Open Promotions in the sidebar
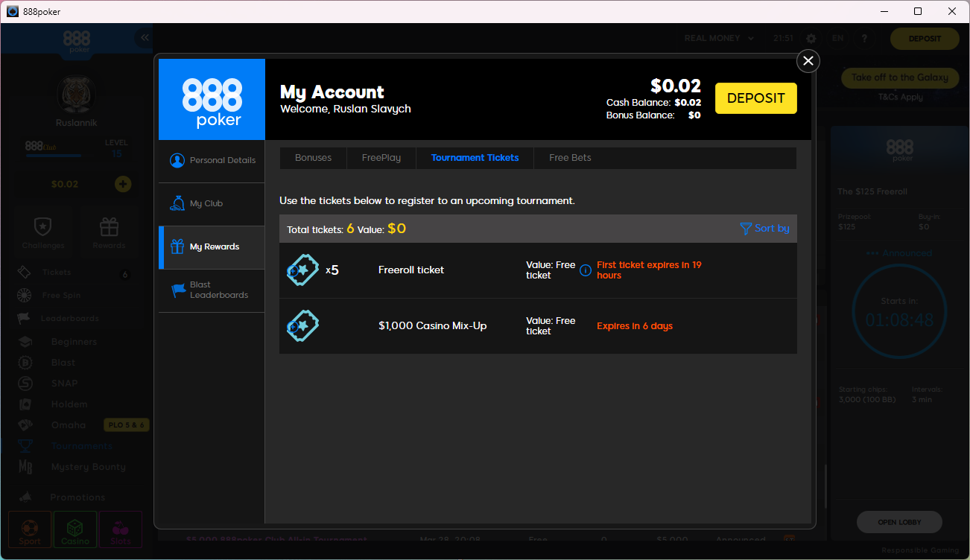The image size is (970, 560). pos(77,497)
